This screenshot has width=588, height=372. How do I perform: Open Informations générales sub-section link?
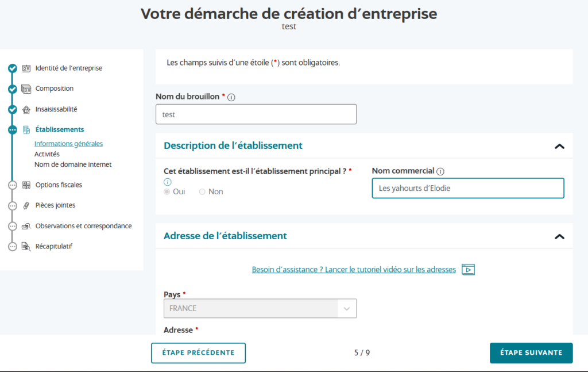pos(69,144)
